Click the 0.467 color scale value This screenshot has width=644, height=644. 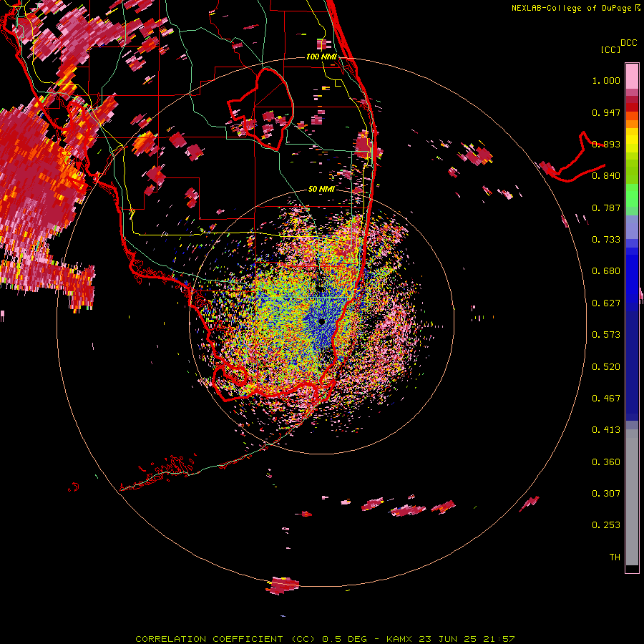pos(606,399)
